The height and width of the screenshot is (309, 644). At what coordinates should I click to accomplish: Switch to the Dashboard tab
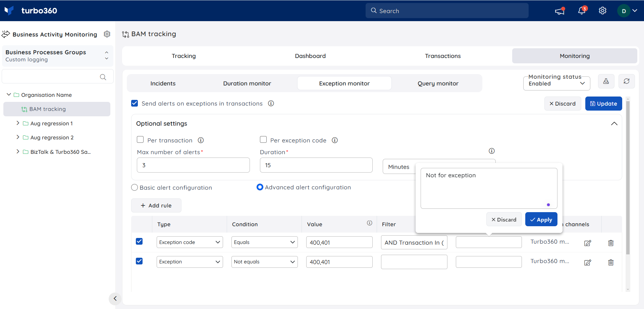310,56
